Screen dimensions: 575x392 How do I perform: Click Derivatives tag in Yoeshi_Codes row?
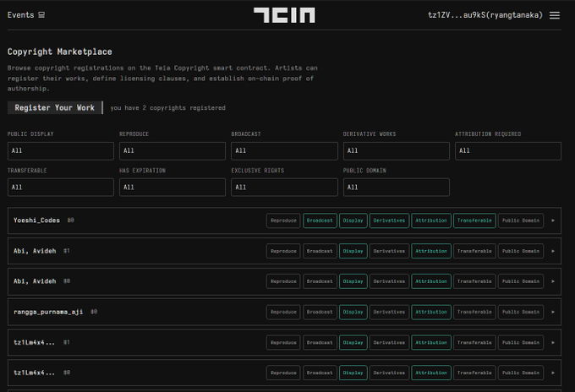pos(390,220)
